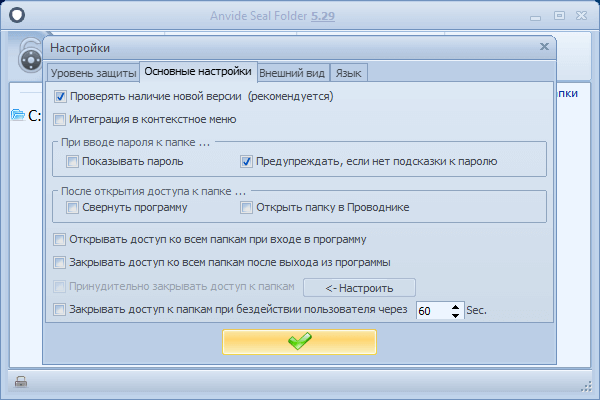Switch to Уровень защиты tab
The height and width of the screenshot is (400, 600).
coord(93,73)
